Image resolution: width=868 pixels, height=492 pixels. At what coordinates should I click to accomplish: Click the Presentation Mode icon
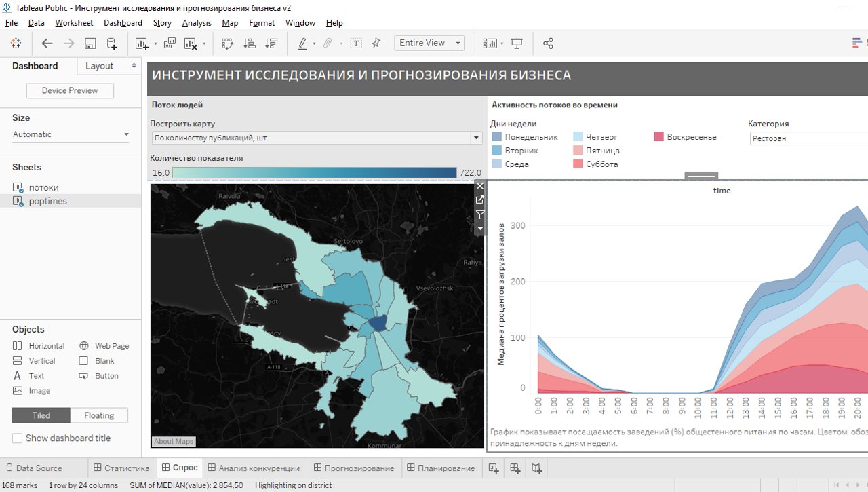click(x=517, y=43)
